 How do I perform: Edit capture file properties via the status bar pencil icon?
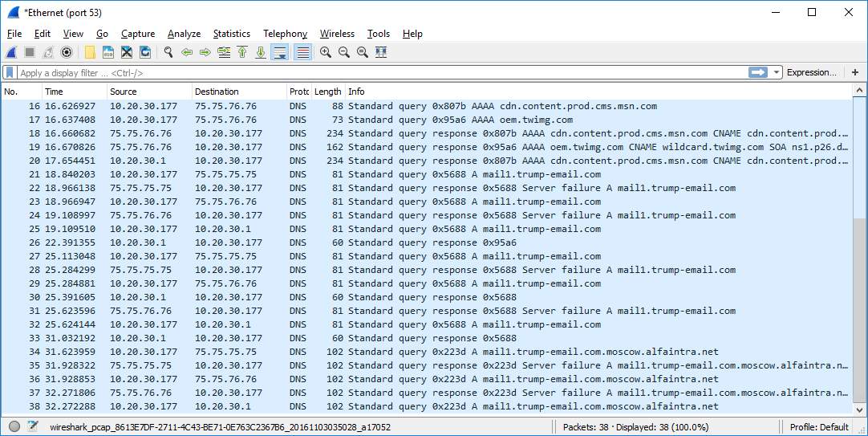33,426
